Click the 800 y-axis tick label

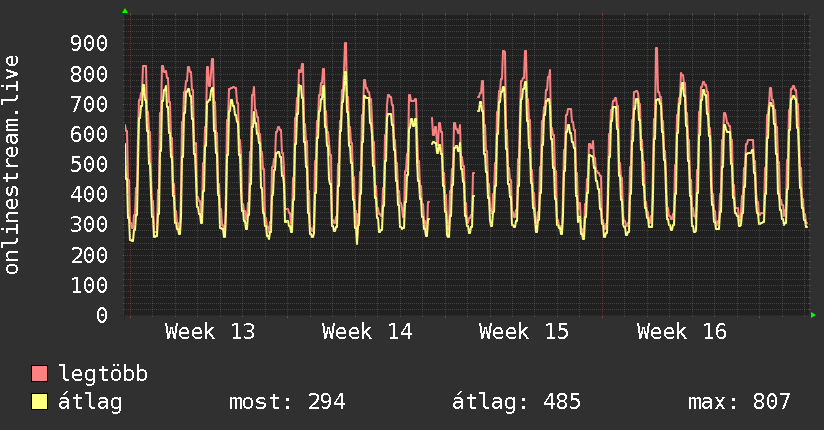point(89,74)
